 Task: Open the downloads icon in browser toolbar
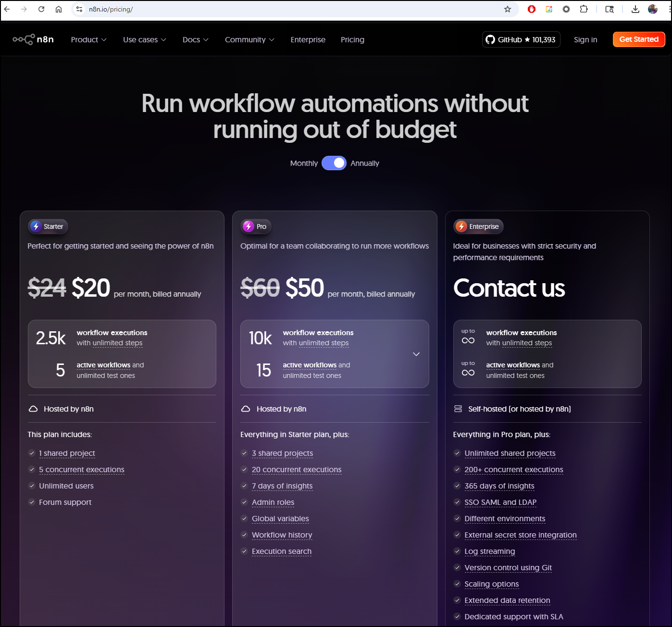click(x=635, y=9)
